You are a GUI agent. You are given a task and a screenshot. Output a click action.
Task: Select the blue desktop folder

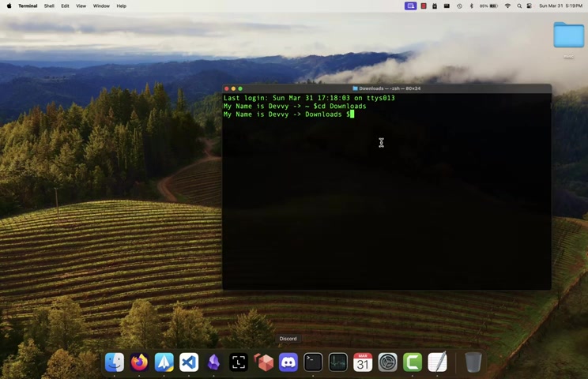[568, 35]
